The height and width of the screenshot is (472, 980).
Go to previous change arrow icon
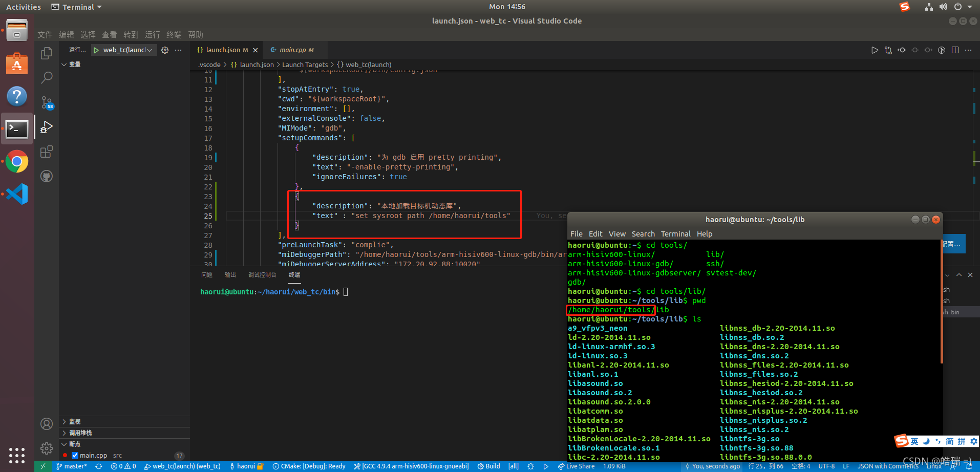coord(902,50)
